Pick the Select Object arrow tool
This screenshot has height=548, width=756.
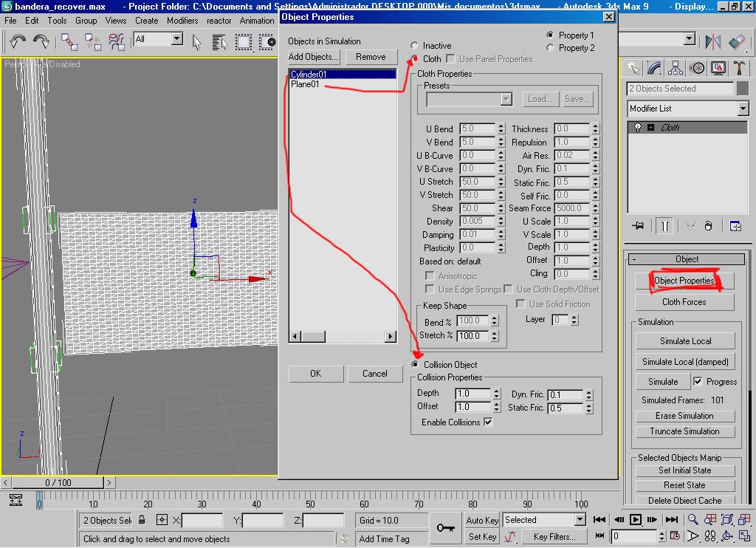(x=196, y=42)
